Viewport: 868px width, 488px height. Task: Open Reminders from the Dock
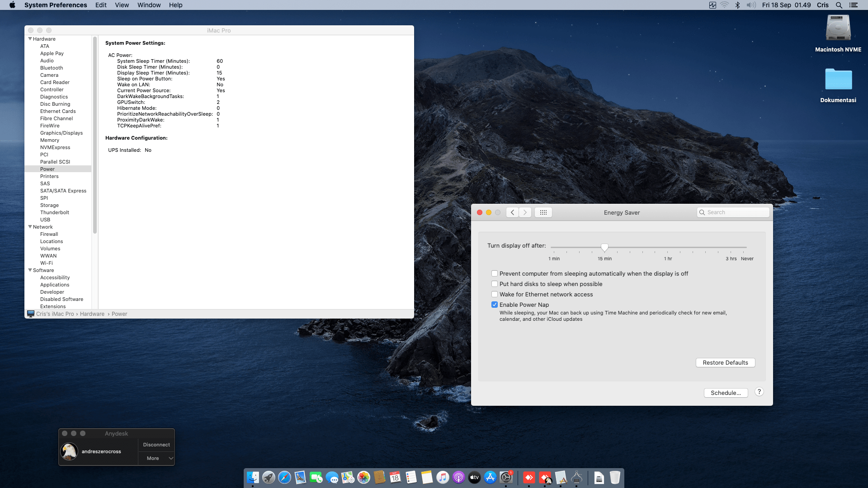click(x=411, y=477)
